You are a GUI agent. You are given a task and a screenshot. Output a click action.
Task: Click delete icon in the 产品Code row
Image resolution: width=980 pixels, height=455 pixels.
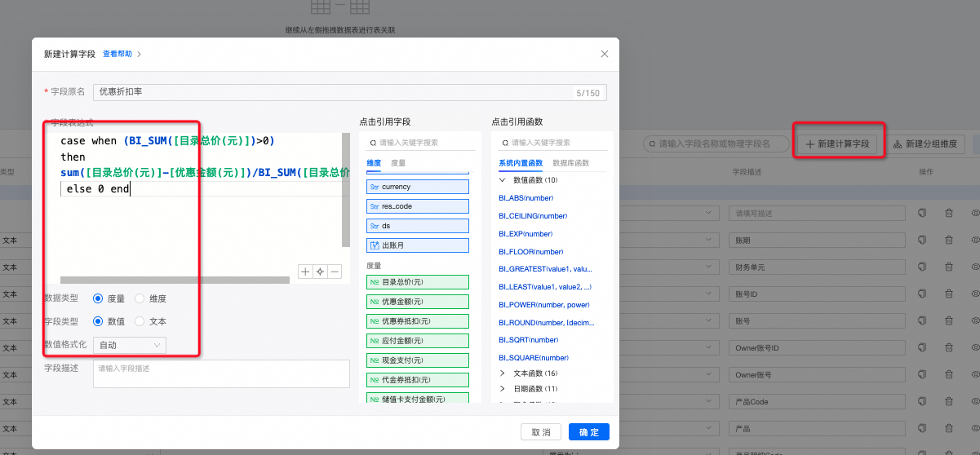(949, 401)
